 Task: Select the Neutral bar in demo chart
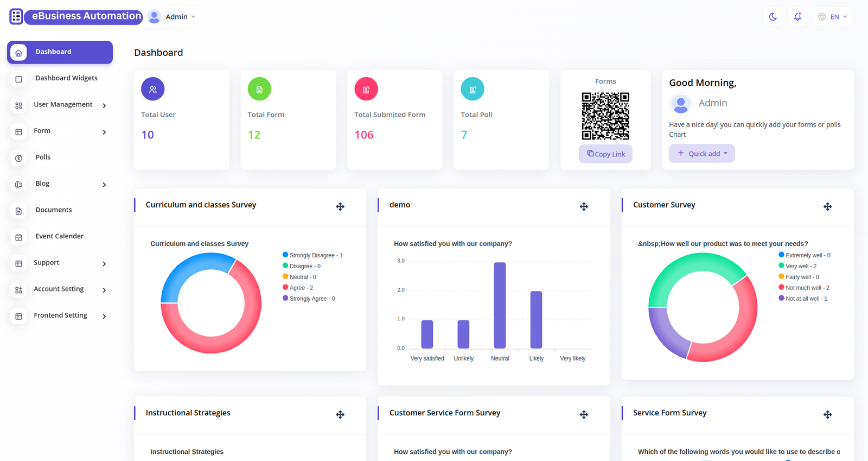pyautogui.click(x=500, y=305)
